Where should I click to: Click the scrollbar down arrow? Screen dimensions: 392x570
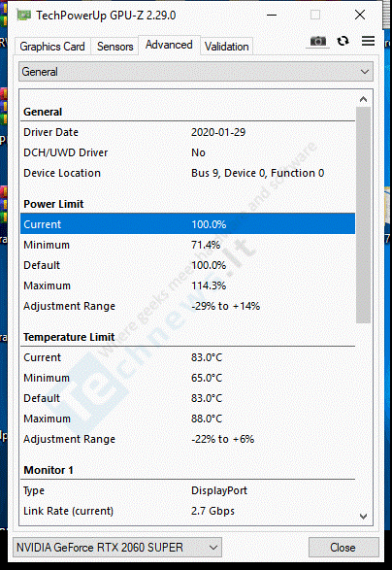pyautogui.click(x=363, y=517)
